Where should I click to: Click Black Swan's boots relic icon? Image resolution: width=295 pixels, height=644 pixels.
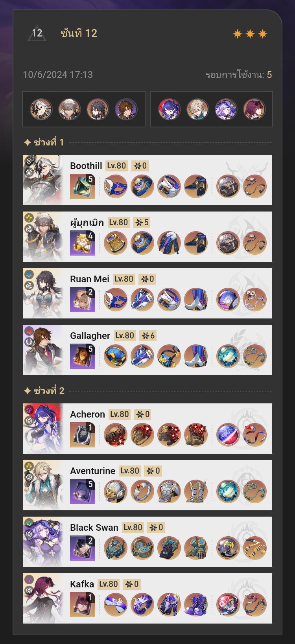coord(196,548)
